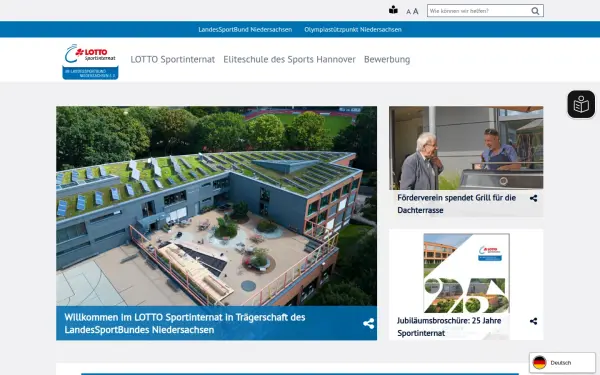This screenshot has width=600, height=375.
Task: Share the Förderverein spendet Grill article
Action: coord(533,198)
